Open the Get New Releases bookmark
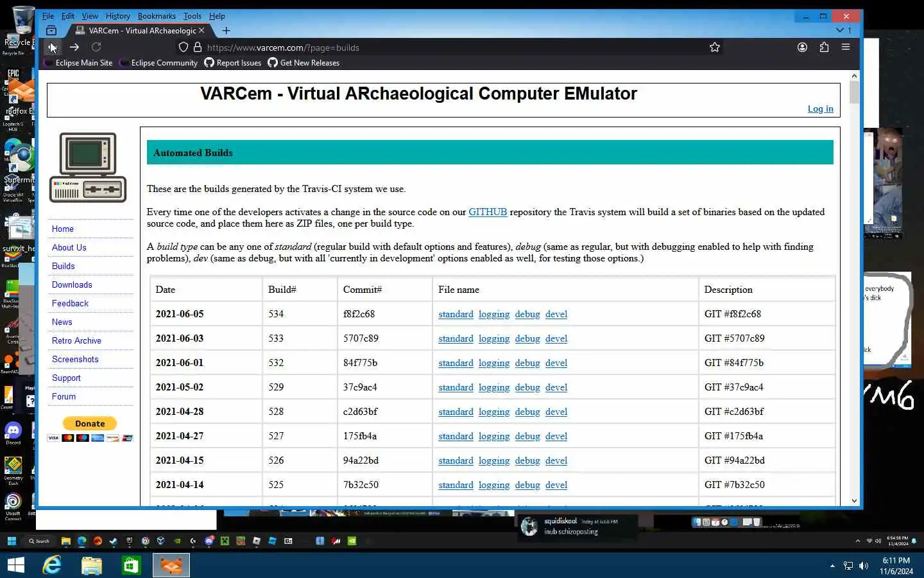Image resolution: width=924 pixels, height=578 pixels. click(304, 63)
